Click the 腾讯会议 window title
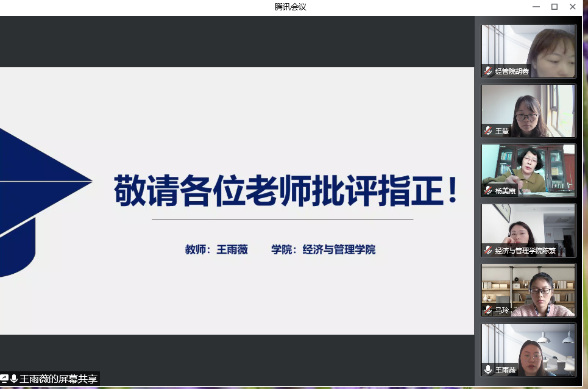Viewport: 588px width, 389px height. [290, 7]
